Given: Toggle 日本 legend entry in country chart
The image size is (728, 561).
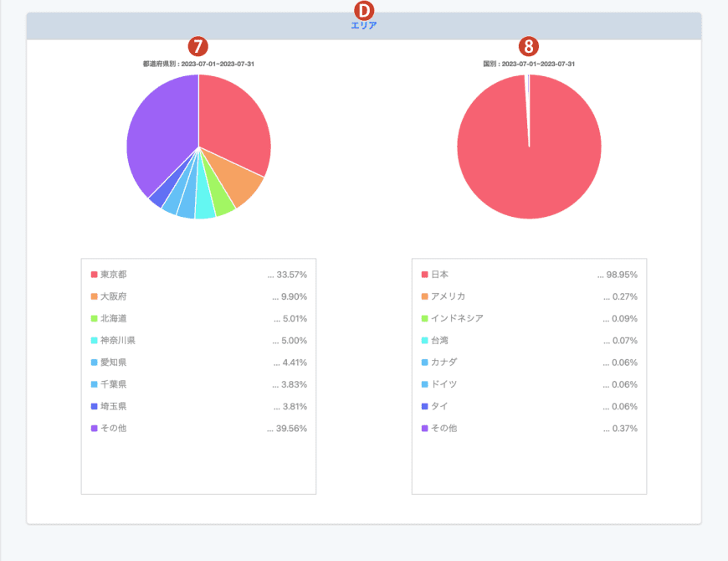Looking at the screenshot, I should [439, 275].
